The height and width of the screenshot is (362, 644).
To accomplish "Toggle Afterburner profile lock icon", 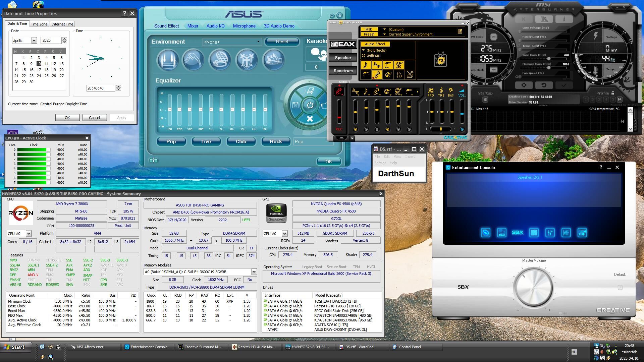I will (613, 93).
